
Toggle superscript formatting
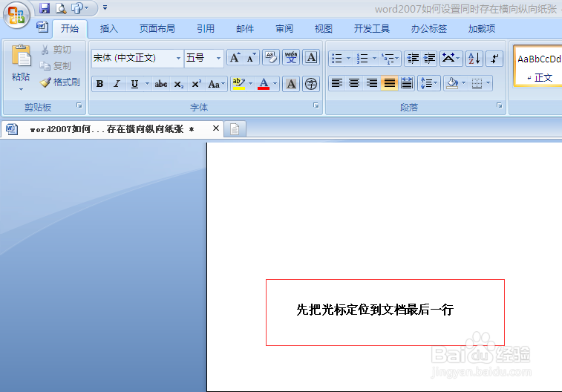pyautogui.click(x=197, y=84)
